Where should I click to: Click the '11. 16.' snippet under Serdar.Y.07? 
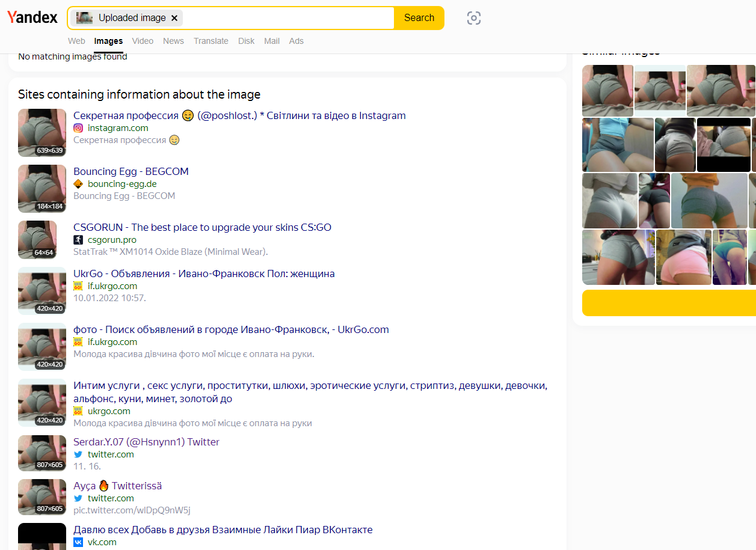[87, 466]
